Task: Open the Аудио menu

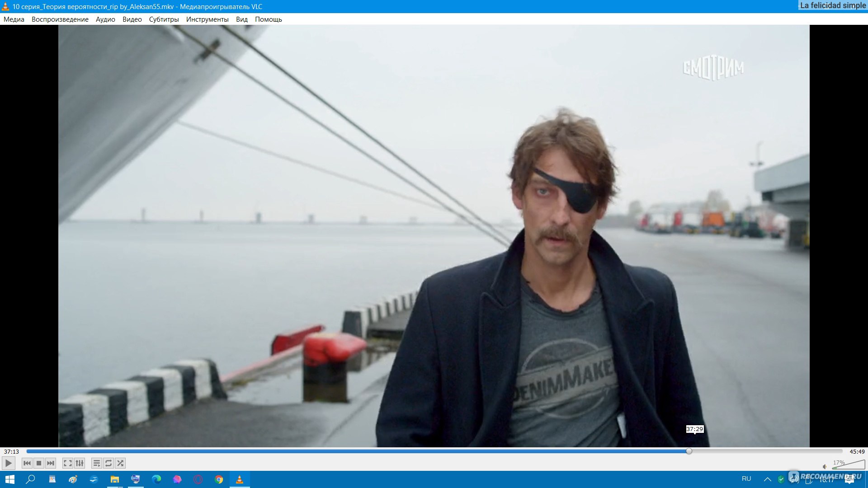Action: 105,19
